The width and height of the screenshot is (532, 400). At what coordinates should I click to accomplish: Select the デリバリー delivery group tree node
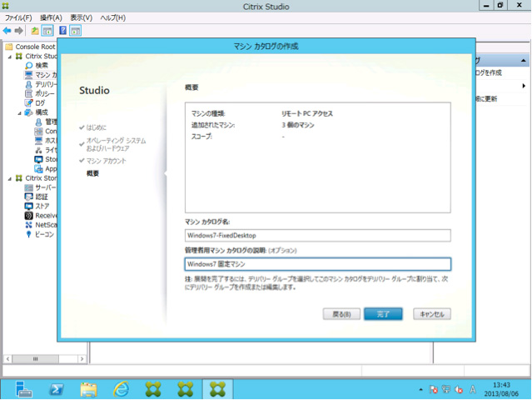41,84
